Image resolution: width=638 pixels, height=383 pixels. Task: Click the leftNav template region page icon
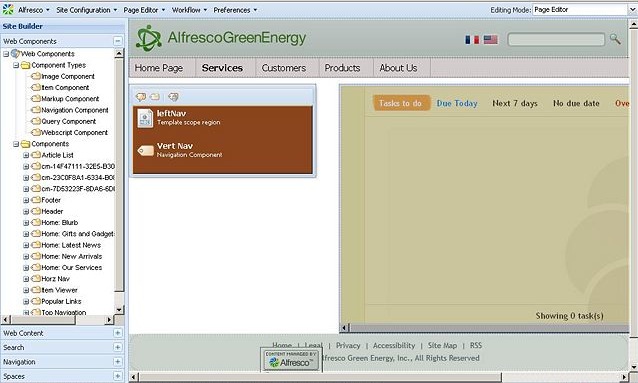tap(145, 118)
